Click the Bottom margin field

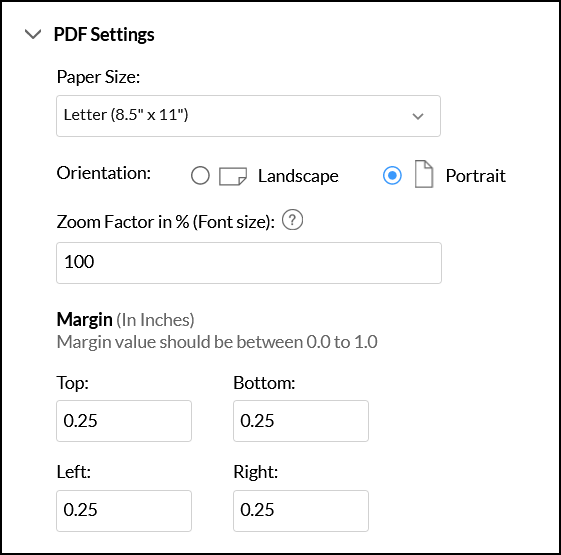(301, 421)
